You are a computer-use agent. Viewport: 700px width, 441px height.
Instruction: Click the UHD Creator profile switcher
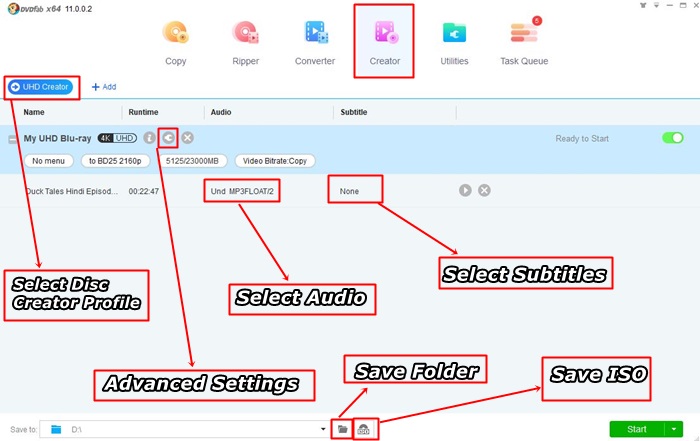(41, 87)
